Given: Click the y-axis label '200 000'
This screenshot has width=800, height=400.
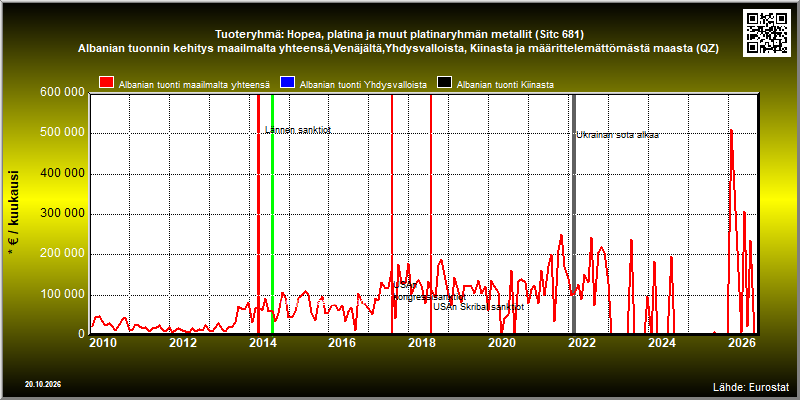Looking at the screenshot, I should coord(62,254).
